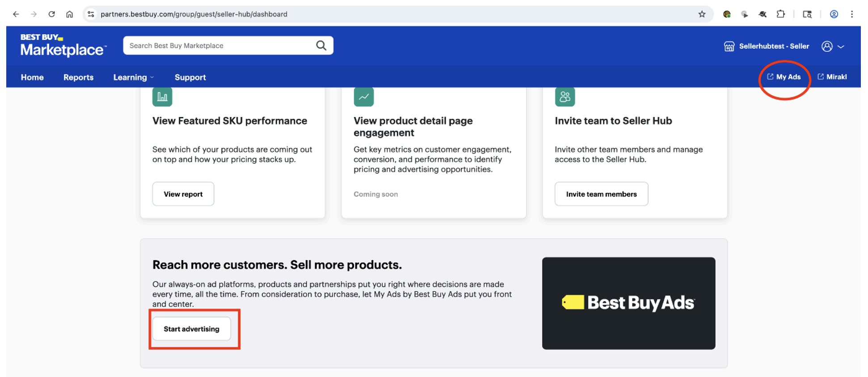Open the tab search icon in the browser toolbar
The height and width of the screenshot is (377, 868).
[x=807, y=14]
